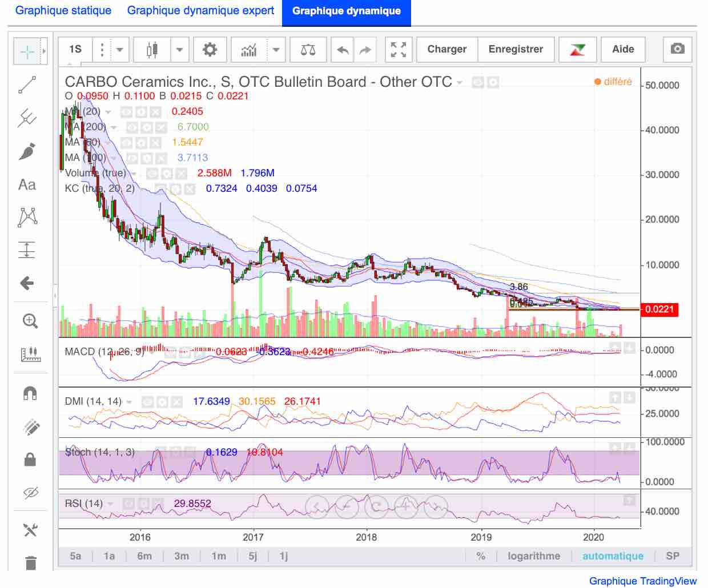Toggle lock all drawing tools
This screenshot has height=588, width=708.
pos(30,459)
